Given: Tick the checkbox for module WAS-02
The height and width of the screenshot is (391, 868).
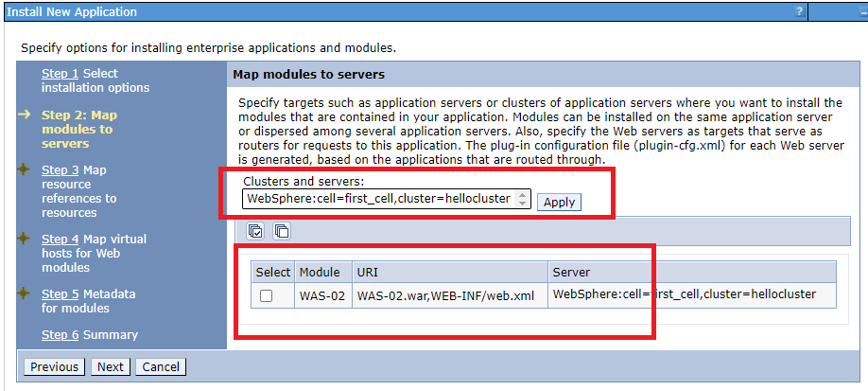Looking at the screenshot, I should 267,296.
